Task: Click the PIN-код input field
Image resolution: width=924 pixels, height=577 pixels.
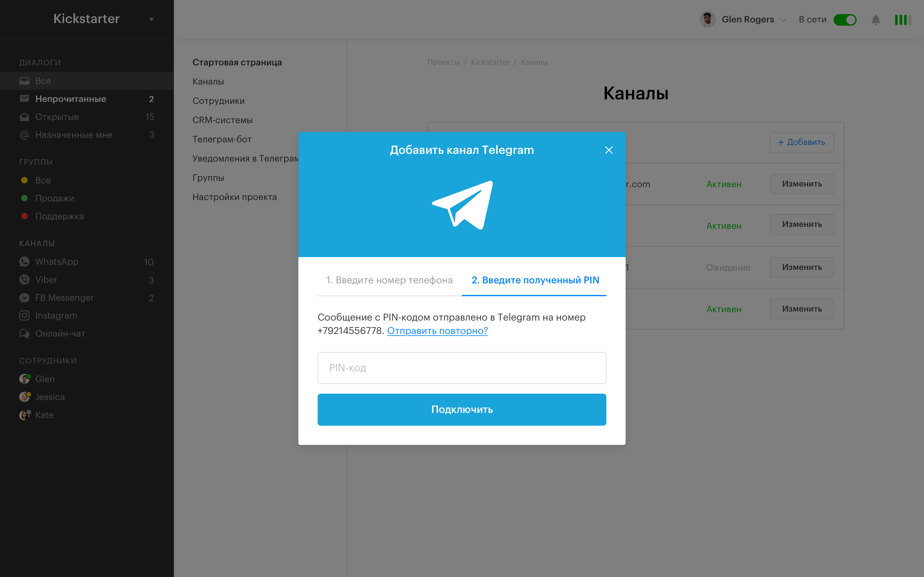Action: pyautogui.click(x=462, y=367)
